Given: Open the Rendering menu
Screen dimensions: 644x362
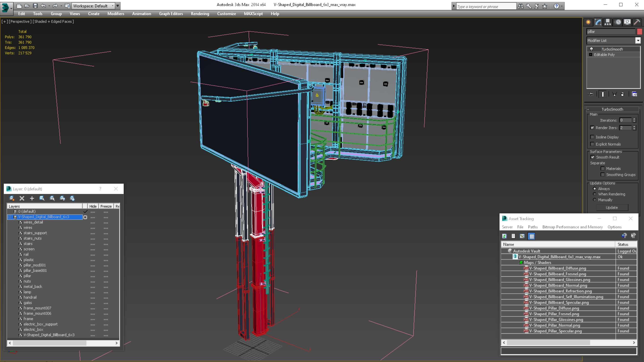Looking at the screenshot, I should coord(200,14).
